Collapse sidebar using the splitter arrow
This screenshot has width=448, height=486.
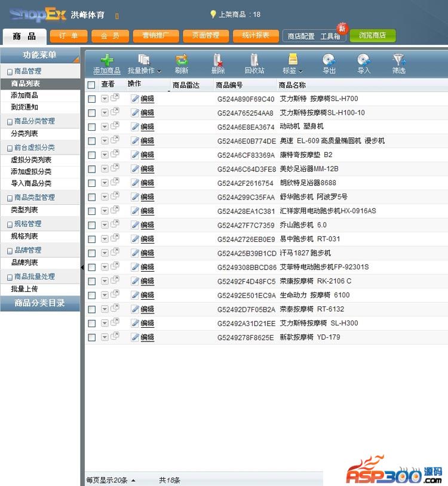82,267
